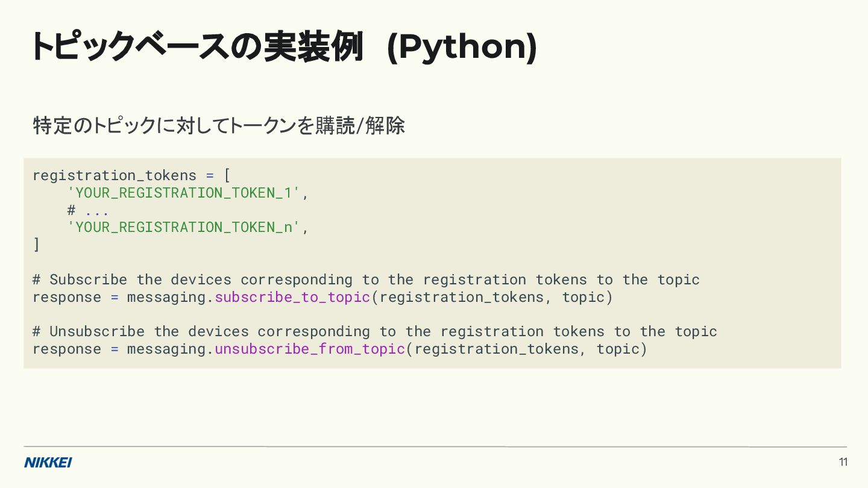Click the "# Unsubscribe the devices" comment line
This screenshot has width=868, height=488.
(374, 331)
